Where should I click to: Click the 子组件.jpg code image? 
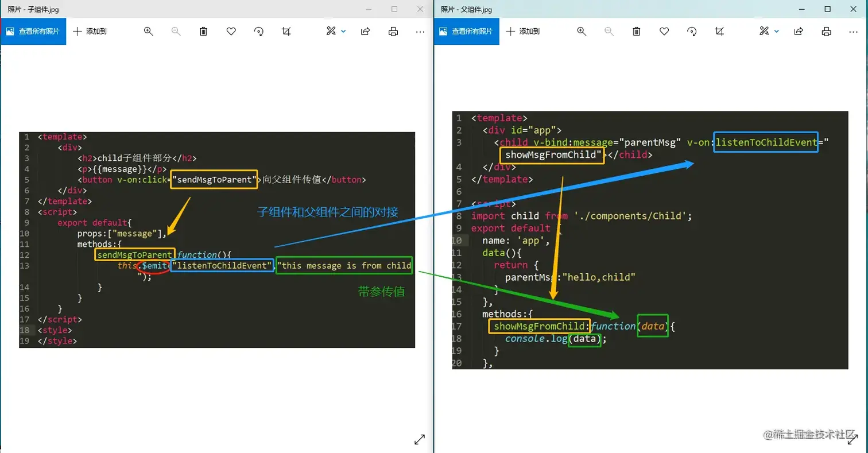click(x=217, y=240)
